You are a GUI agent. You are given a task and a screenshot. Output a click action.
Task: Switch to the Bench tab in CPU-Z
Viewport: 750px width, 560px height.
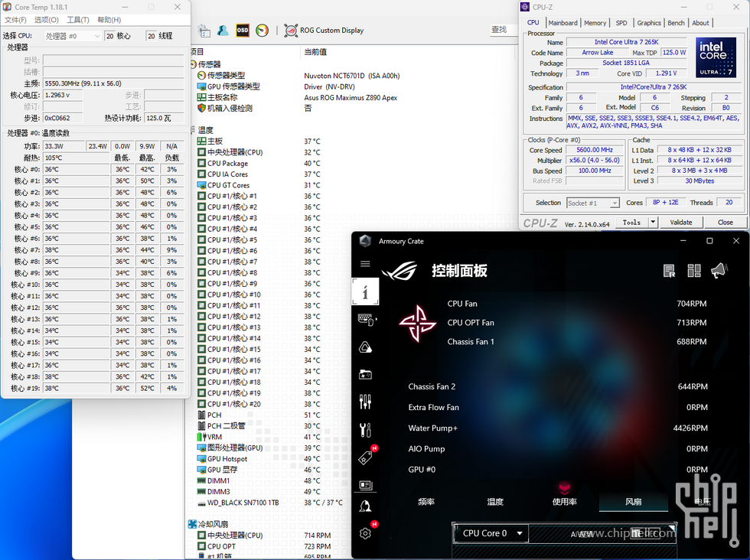pyautogui.click(x=676, y=23)
